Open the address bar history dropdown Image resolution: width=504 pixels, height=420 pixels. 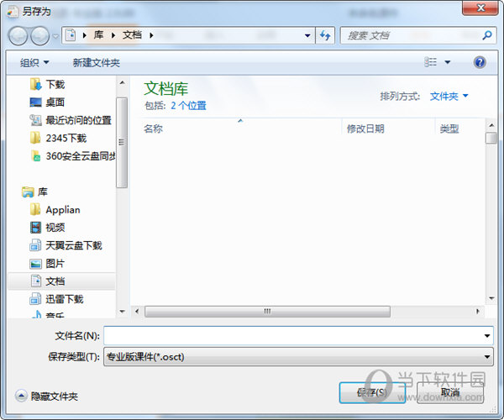(307, 35)
